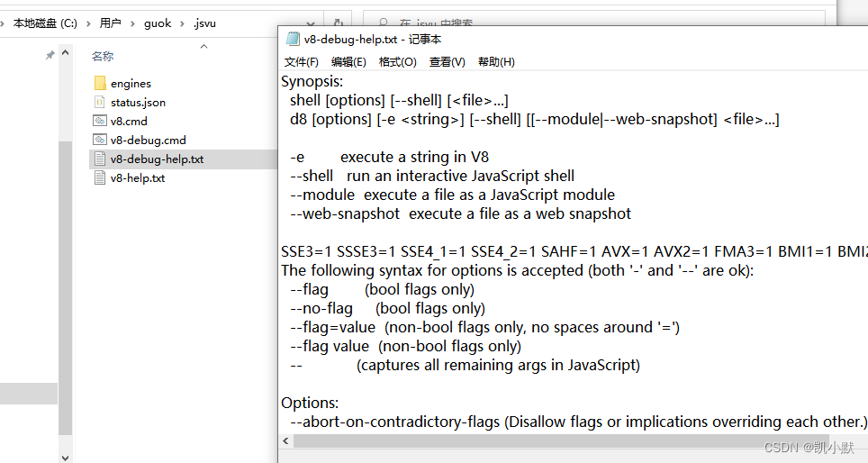Click 用户 breadcrumb in address bar
The width and height of the screenshot is (868, 463).
[110, 23]
